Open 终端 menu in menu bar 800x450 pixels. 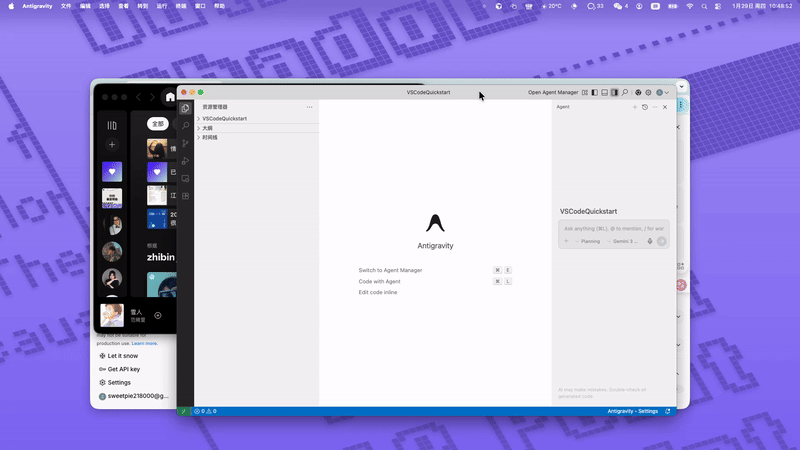tap(181, 6)
